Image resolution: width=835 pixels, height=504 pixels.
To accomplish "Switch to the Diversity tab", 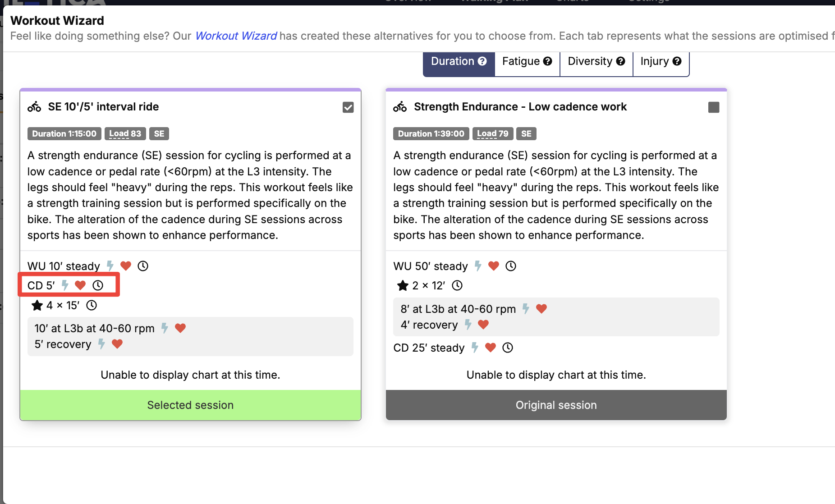I will 596,61.
